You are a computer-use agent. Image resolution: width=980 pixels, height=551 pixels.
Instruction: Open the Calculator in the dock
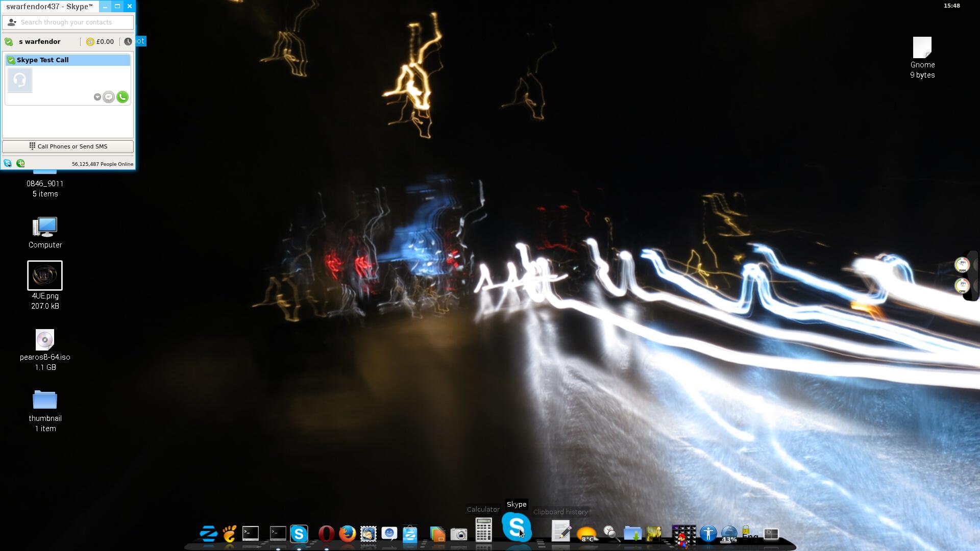pos(483,531)
